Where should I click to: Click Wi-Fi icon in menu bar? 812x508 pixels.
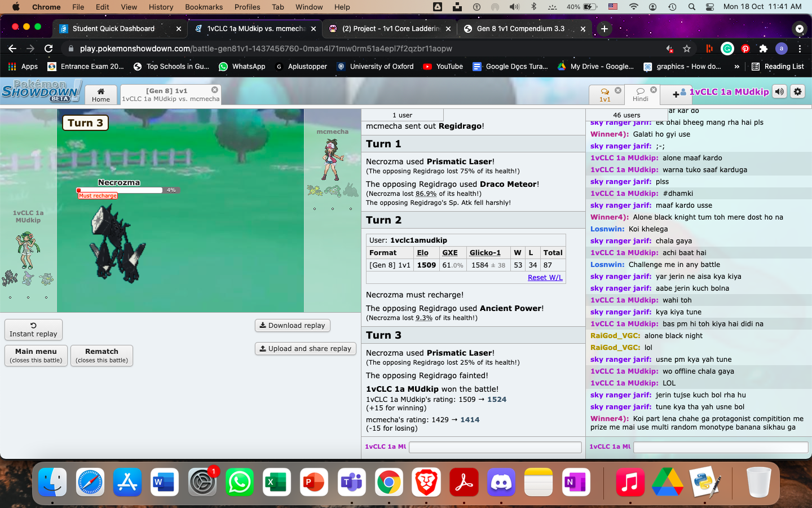634,7
